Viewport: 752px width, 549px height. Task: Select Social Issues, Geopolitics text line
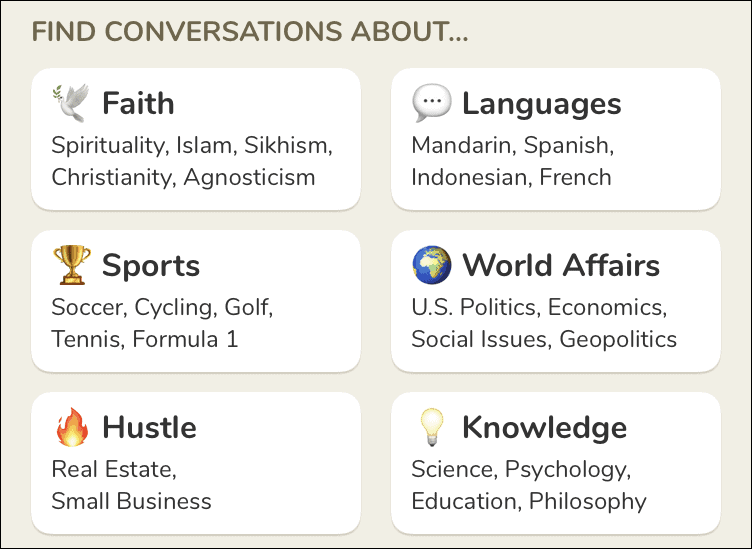point(544,339)
